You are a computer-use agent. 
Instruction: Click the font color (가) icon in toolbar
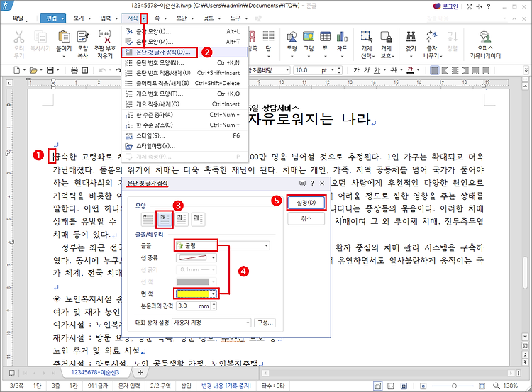pos(411,70)
